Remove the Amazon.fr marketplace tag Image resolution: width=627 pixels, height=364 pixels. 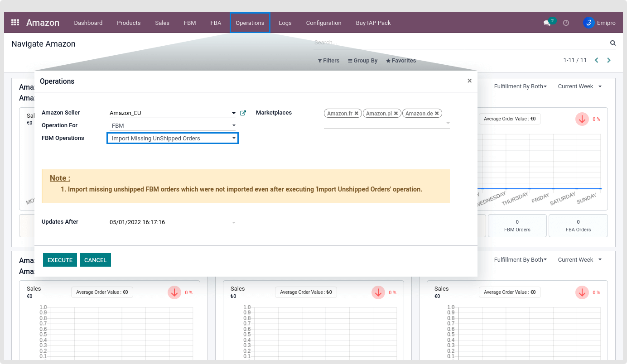pyautogui.click(x=357, y=114)
